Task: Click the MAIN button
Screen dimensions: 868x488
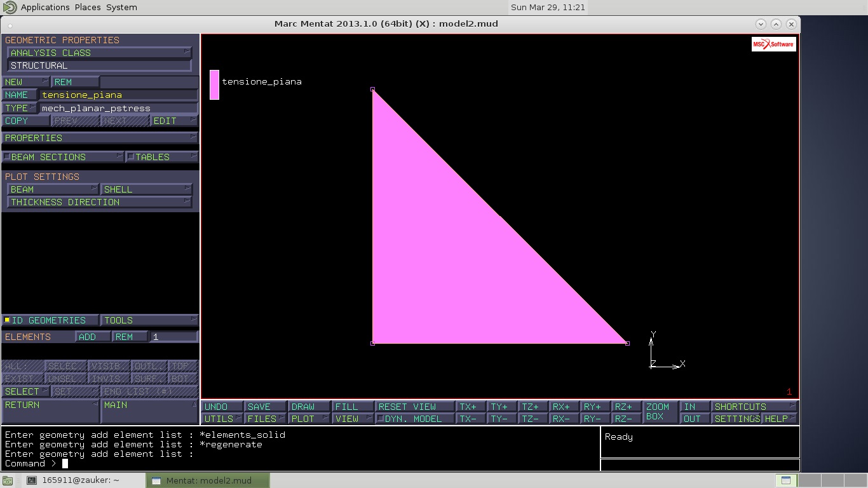Action: 149,411
